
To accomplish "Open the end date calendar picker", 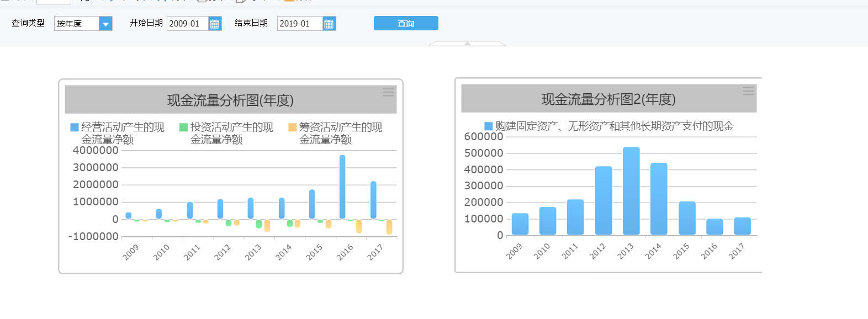I will tap(329, 24).
